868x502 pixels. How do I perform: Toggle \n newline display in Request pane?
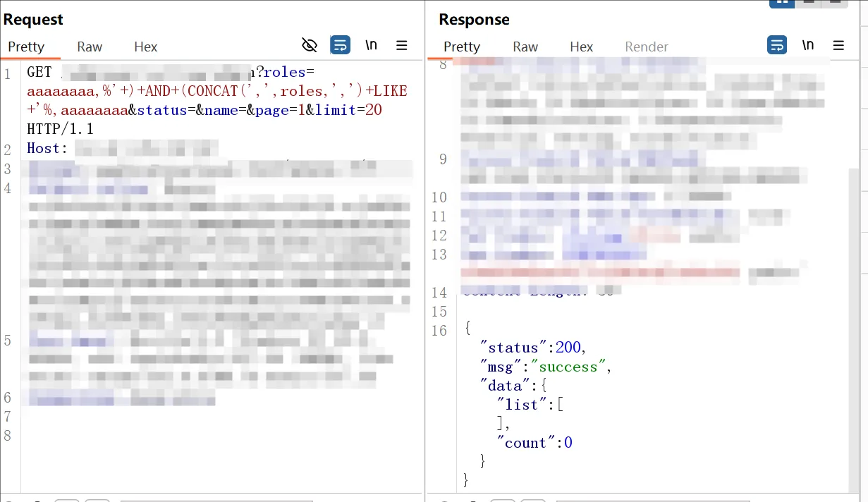(371, 46)
